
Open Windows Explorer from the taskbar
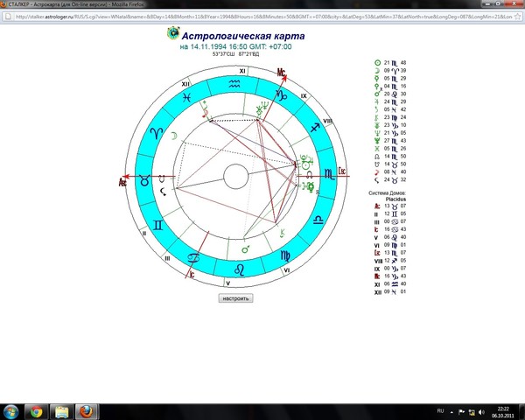(x=61, y=411)
